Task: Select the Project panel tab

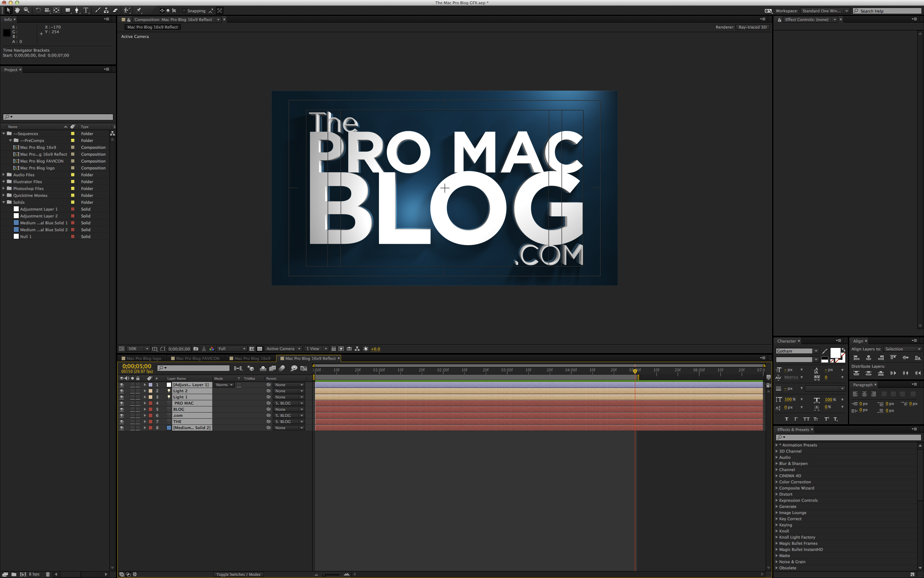Action: pos(11,70)
